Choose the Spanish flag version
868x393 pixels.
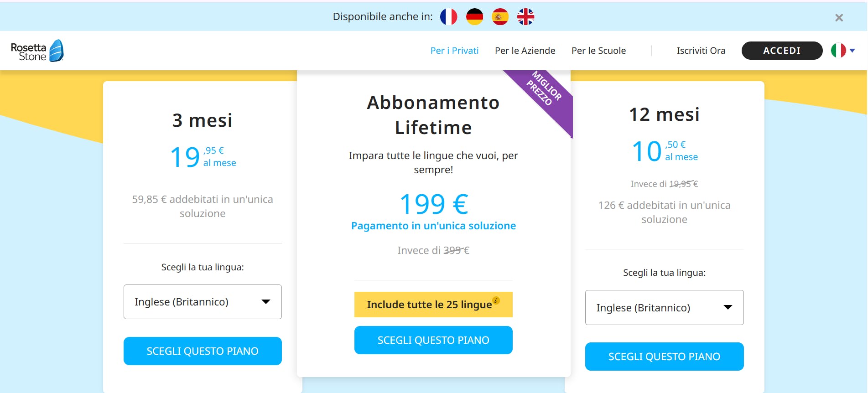point(500,17)
